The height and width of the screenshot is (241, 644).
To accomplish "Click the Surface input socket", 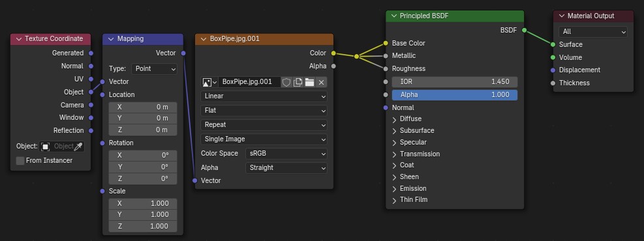I will point(553,45).
